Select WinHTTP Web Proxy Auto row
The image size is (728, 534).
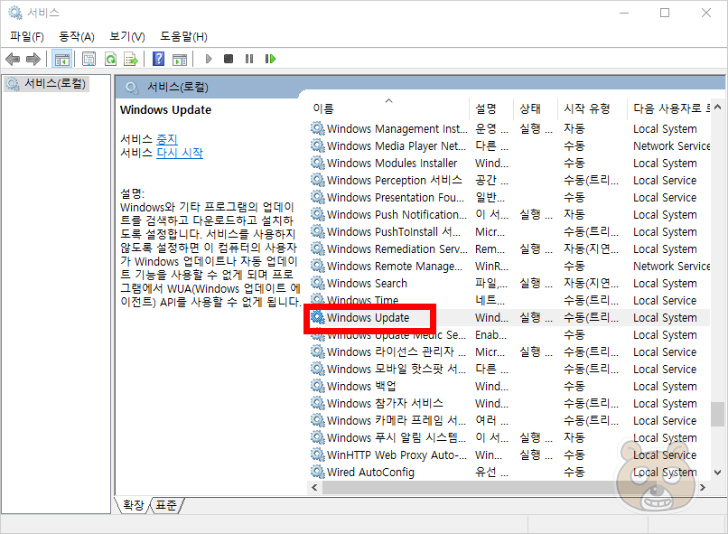[x=510, y=455]
